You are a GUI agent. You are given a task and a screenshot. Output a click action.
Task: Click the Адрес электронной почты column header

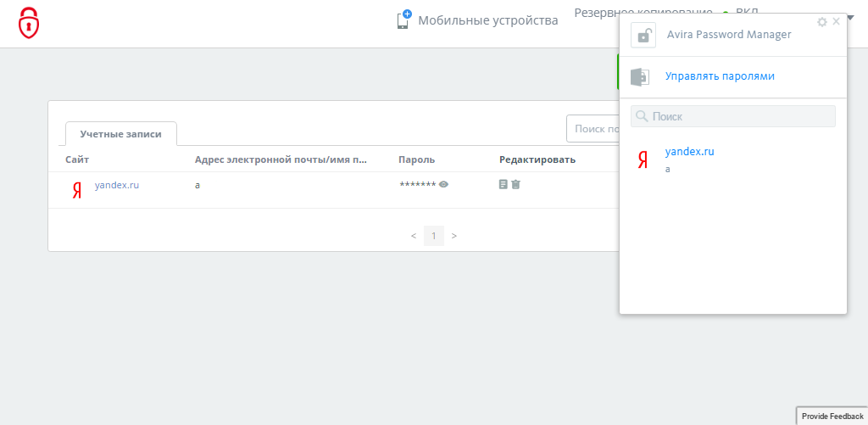coord(281,159)
